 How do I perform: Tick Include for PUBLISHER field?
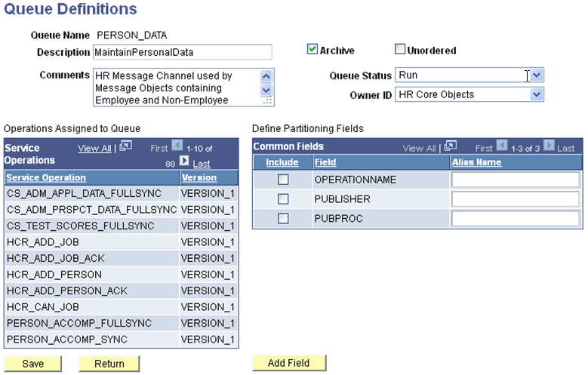pos(283,199)
